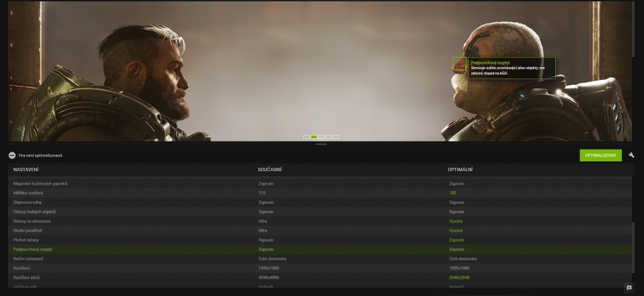Click the green OPTIMALIZOVAT button
This screenshot has height=296, width=644.
coord(600,155)
